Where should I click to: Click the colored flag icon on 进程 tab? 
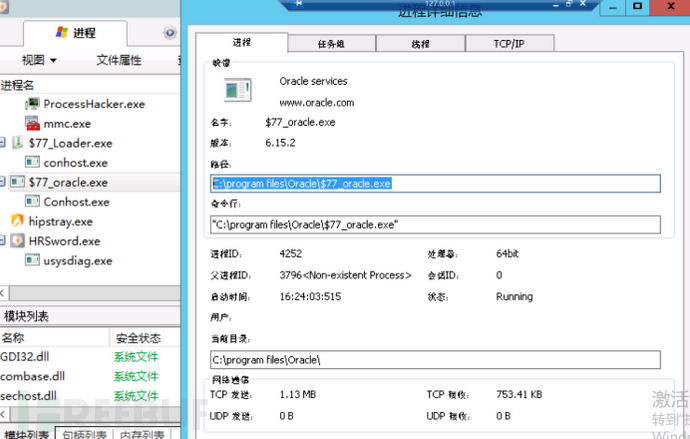(62, 32)
